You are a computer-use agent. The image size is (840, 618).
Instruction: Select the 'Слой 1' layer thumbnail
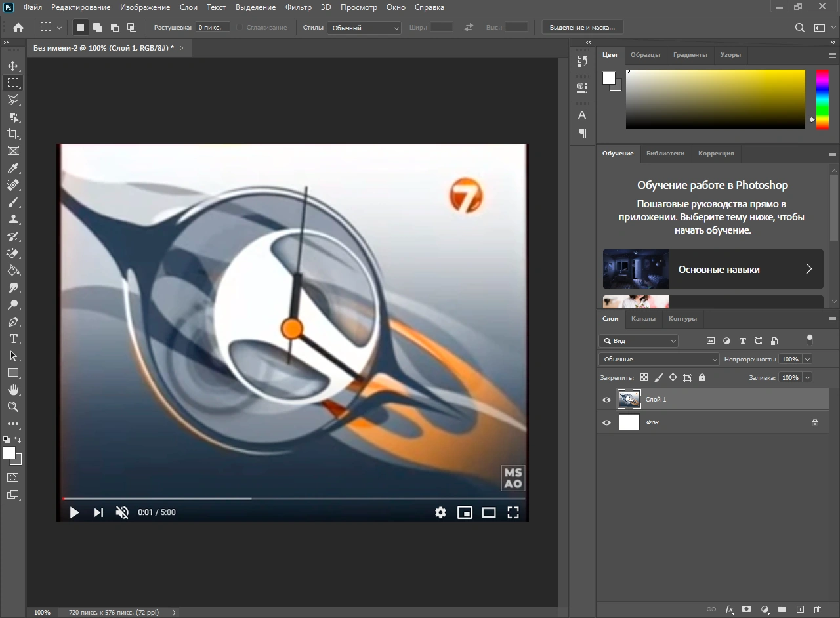point(629,399)
